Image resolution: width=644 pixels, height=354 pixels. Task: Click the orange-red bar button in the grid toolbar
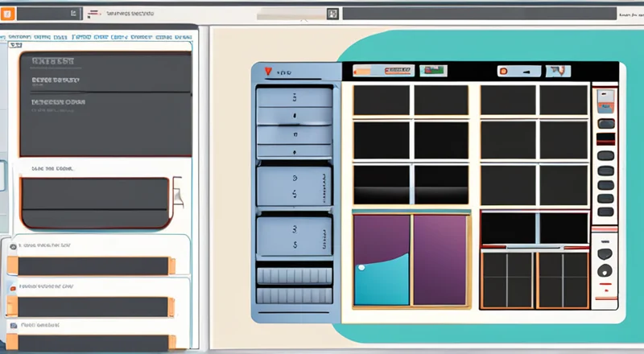pos(390,72)
